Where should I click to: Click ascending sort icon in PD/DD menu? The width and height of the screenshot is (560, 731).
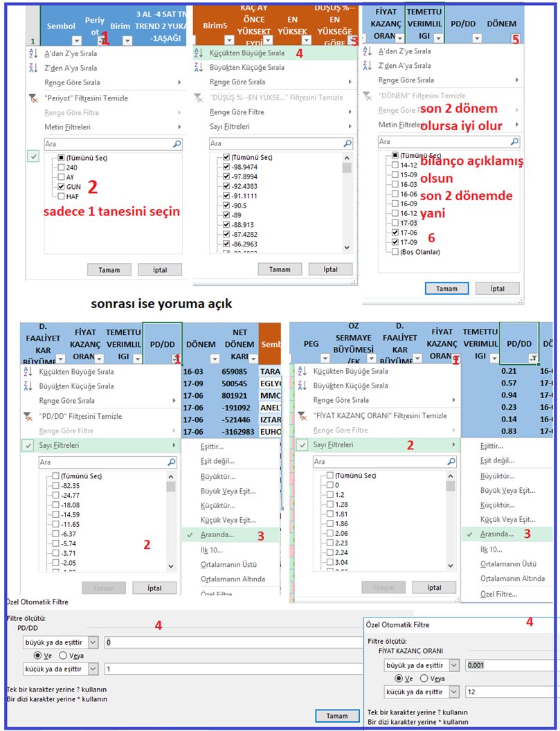coord(28,372)
